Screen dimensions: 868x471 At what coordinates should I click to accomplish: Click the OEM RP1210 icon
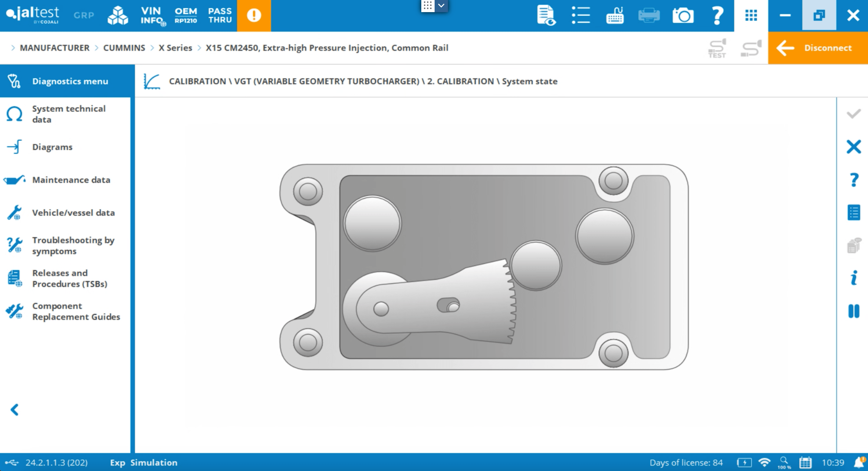186,15
